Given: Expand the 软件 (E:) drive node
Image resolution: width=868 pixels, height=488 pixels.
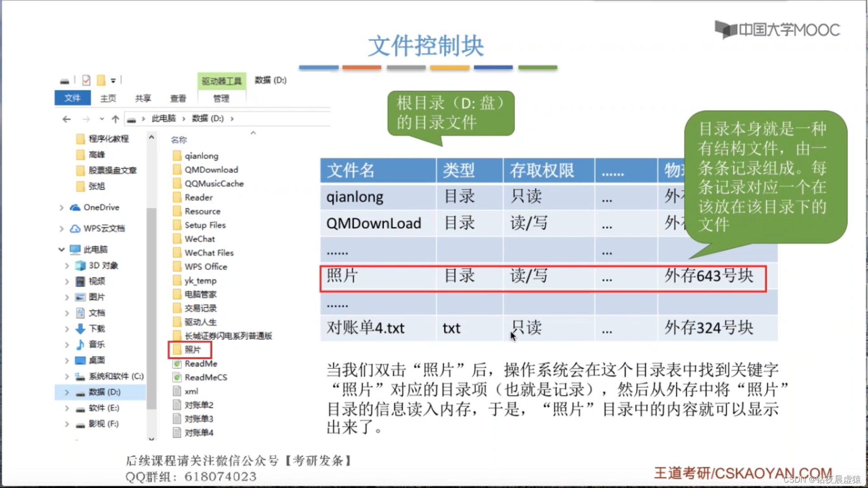Looking at the screenshot, I should 67,408.
